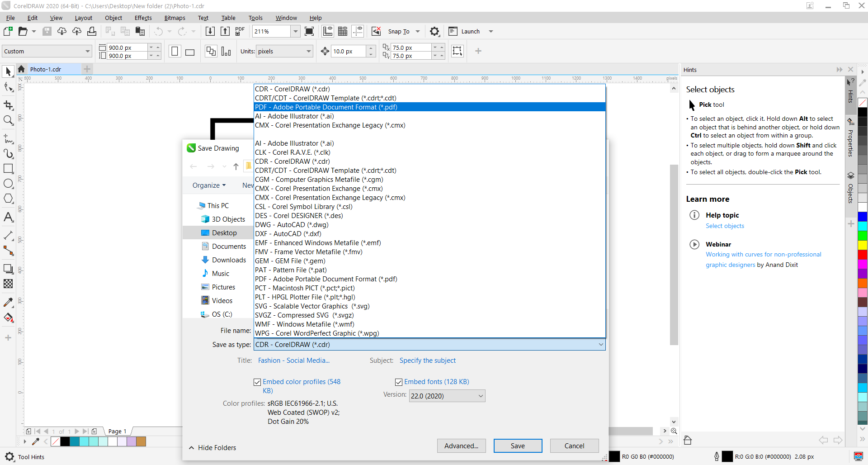Choose the Rectangle tool
Image resolution: width=868 pixels, height=465 pixels.
click(8, 169)
